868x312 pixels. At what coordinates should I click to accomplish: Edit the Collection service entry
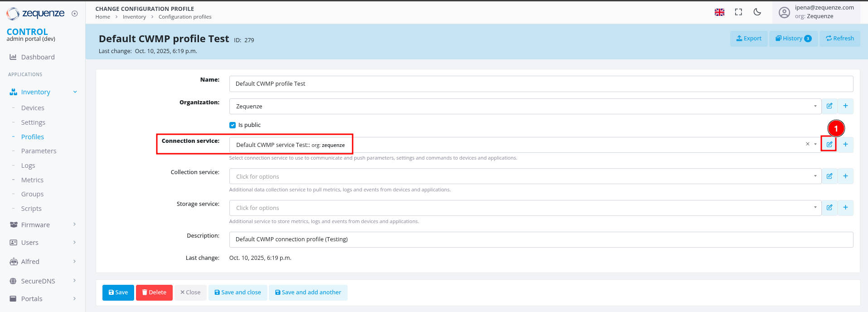pyautogui.click(x=829, y=176)
